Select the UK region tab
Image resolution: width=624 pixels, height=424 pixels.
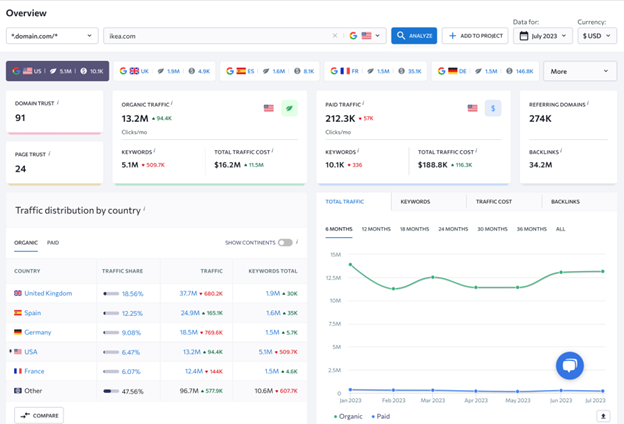coord(164,71)
